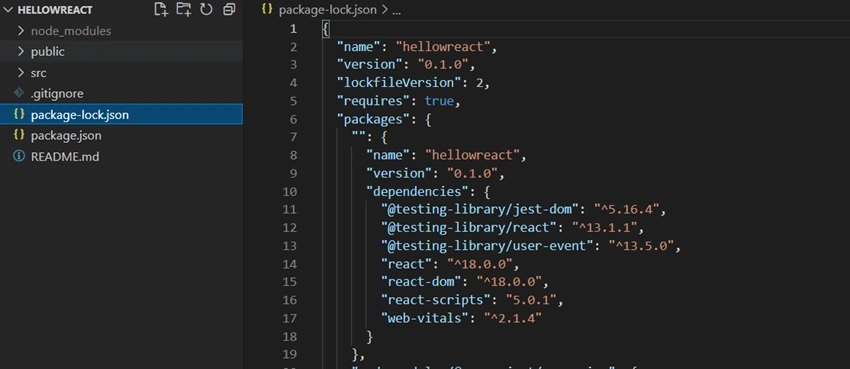850x369 pixels.
Task: Select the src folder in explorer
Action: point(121,73)
